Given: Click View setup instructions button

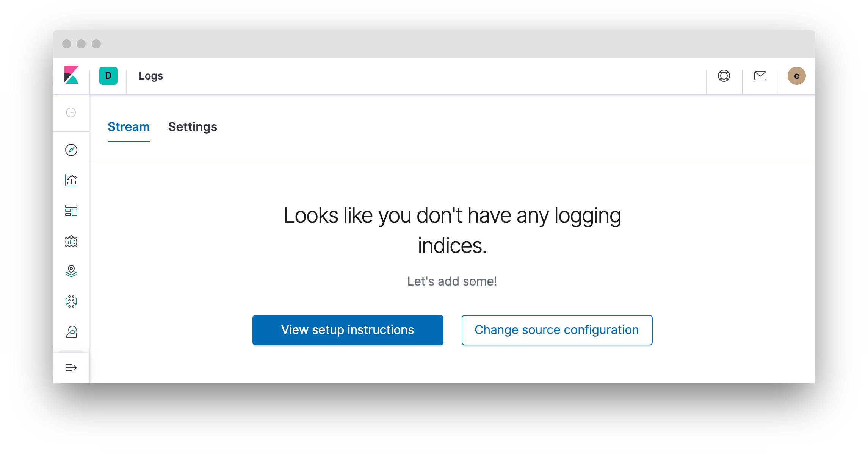Looking at the screenshot, I should pyautogui.click(x=348, y=330).
